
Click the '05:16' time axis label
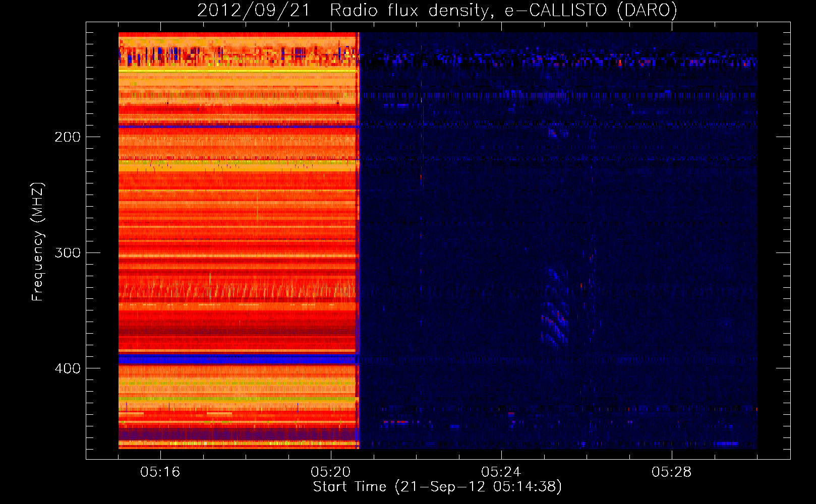(x=160, y=472)
